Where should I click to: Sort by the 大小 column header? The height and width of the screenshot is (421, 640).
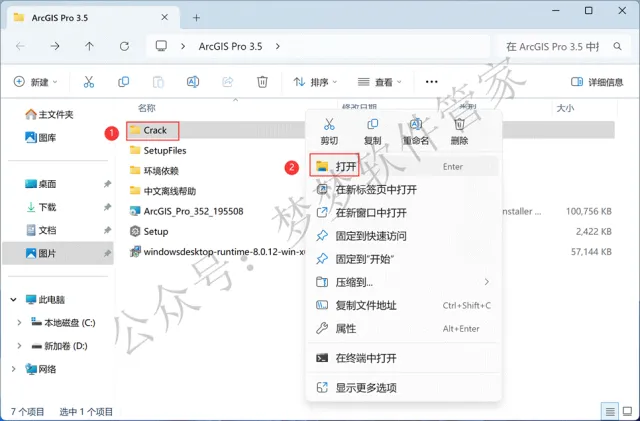(565, 108)
